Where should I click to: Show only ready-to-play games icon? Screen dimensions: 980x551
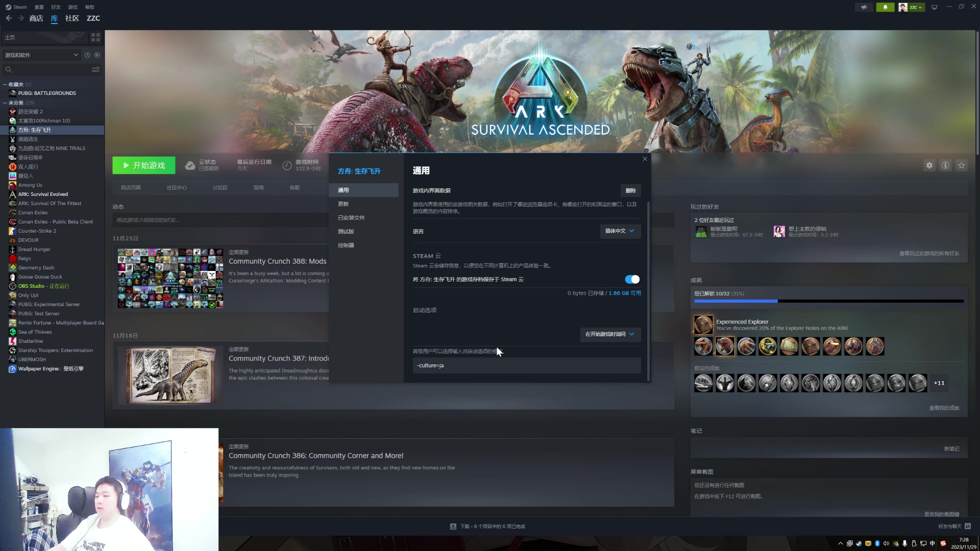97,55
